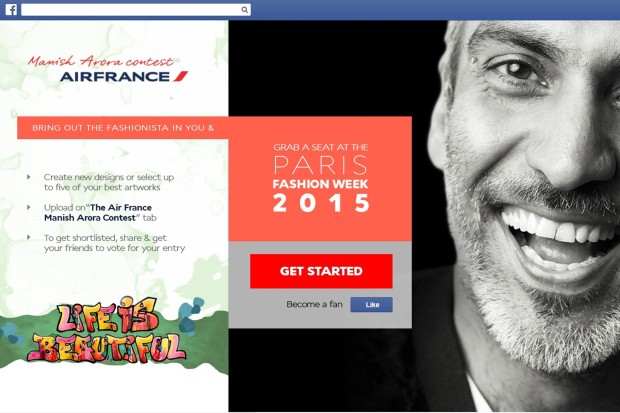The width and height of the screenshot is (620, 413).
Task: Click the Become a fan label
Action: 314,304
